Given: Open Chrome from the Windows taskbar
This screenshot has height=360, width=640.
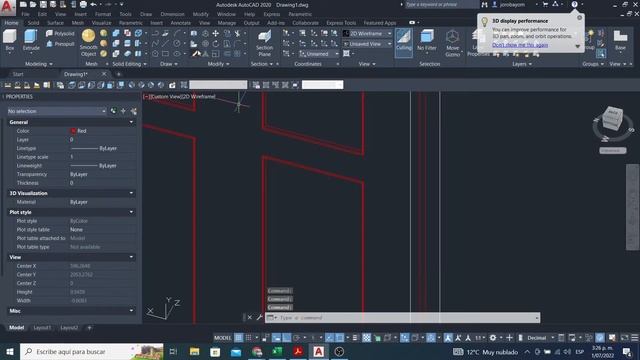Looking at the screenshot, I should [x=257, y=351].
